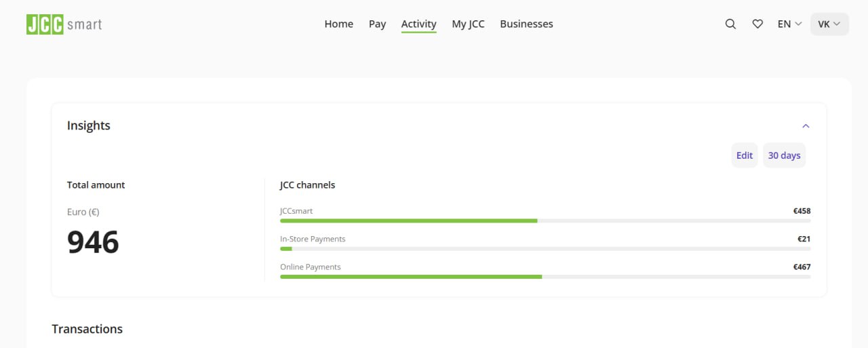Image resolution: width=868 pixels, height=348 pixels.
Task: Open the Pay menu item
Action: click(377, 24)
